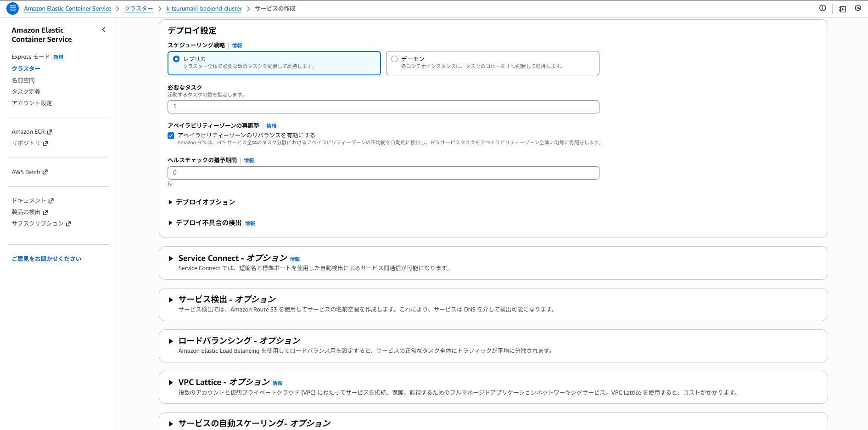Click the ご意見をお聞かせください feedback link
Screen dimensions: 868x430
click(46, 258)
